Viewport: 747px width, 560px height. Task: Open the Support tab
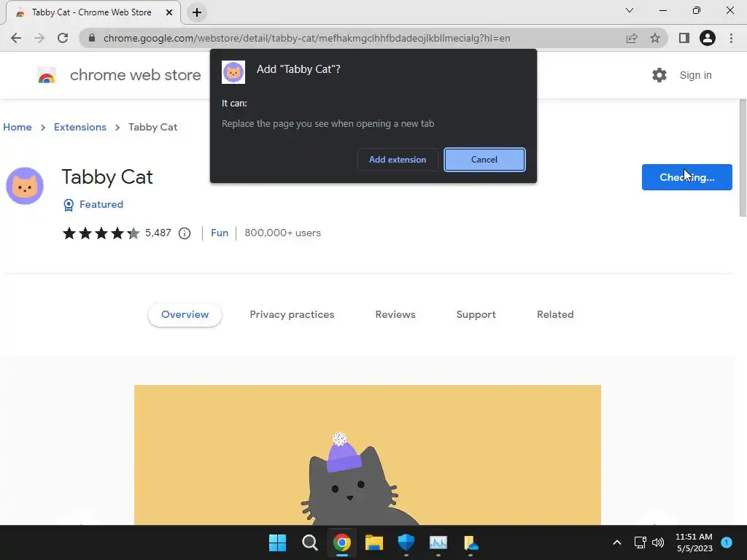coord(476,315)
